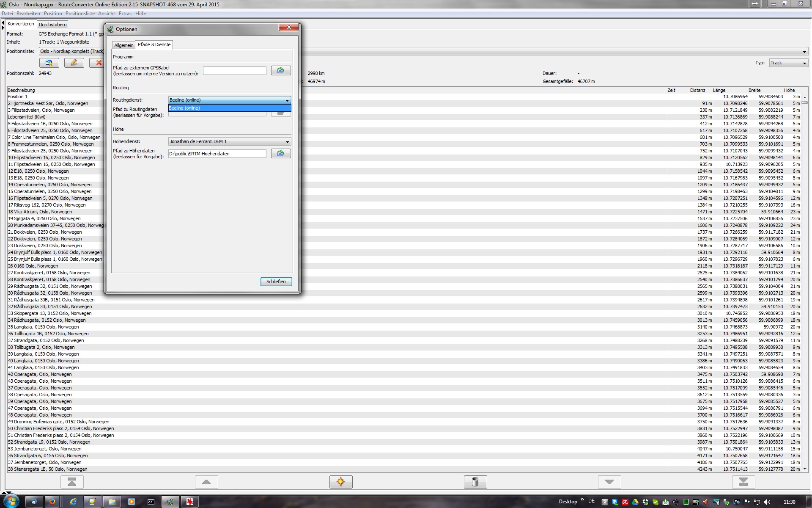Select Beeline (online) list option
The image size is (812, 508).
click(x=229, y=108)
